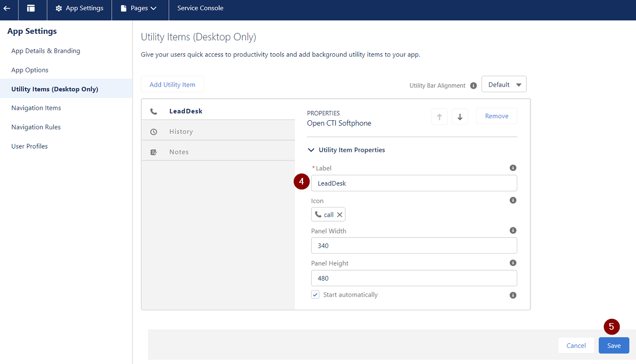Click the Cancel button
This screenshot has height=364, width=636.
point(576,346)
